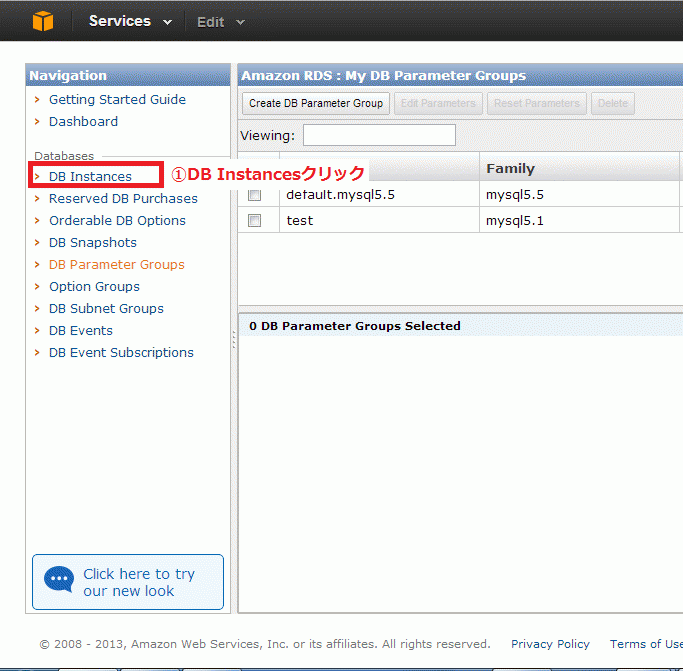Open Reserved DB Purchases page
Image resolution: width=683 pixels, height=671 pixels.
tap(123, 199)
